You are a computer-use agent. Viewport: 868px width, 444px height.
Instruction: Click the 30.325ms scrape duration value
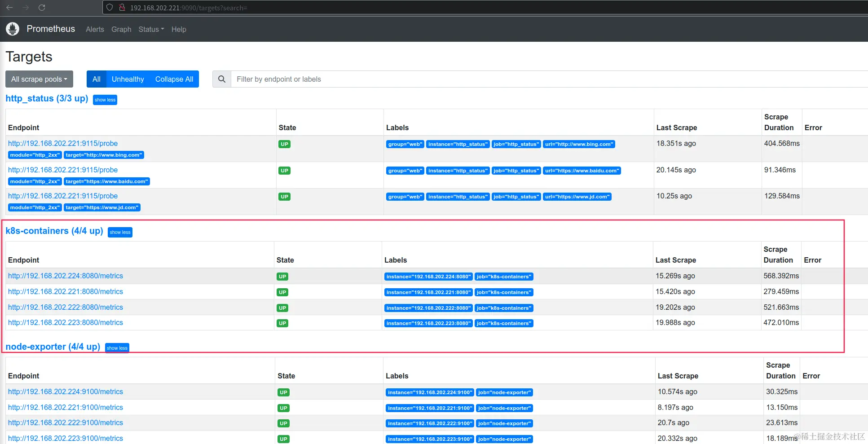click(x=782, y=391)
